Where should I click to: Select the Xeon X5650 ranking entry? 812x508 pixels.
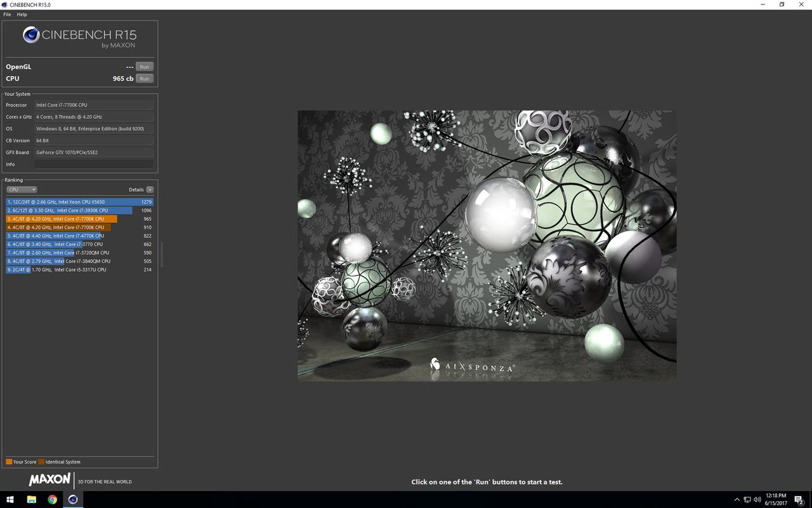pyautogui.click(x=79, y=202)
